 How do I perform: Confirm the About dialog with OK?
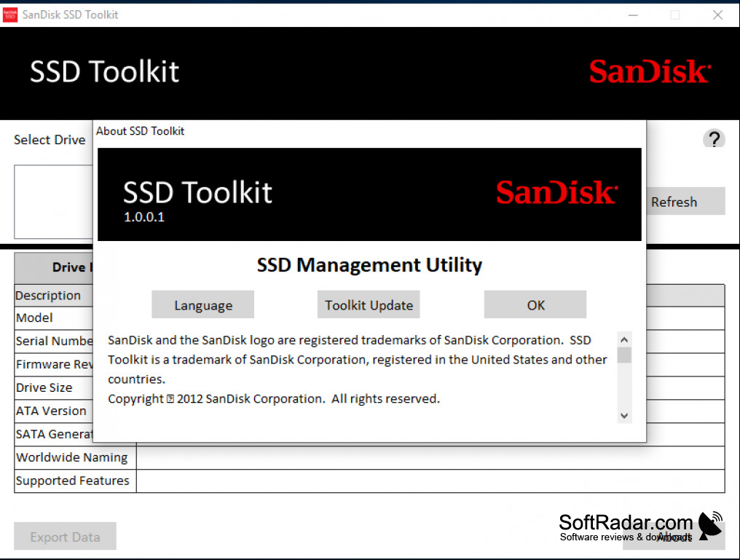[x=535, y=305]
